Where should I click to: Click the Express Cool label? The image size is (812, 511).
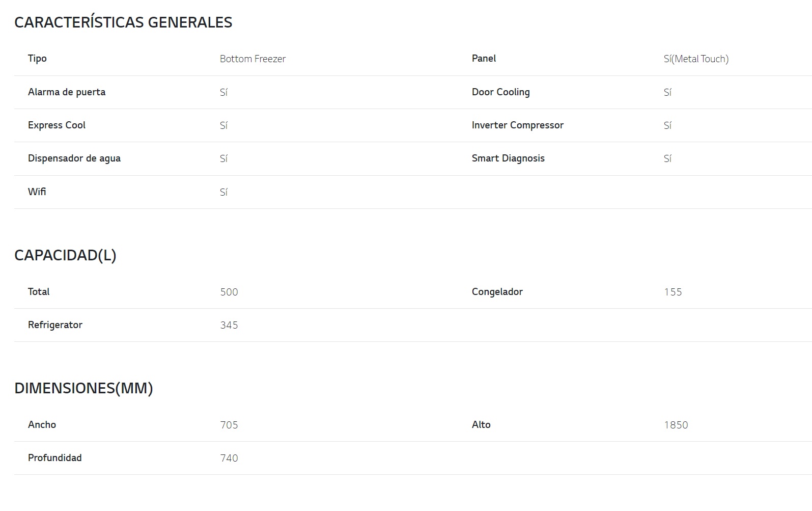tap(57, 125)
